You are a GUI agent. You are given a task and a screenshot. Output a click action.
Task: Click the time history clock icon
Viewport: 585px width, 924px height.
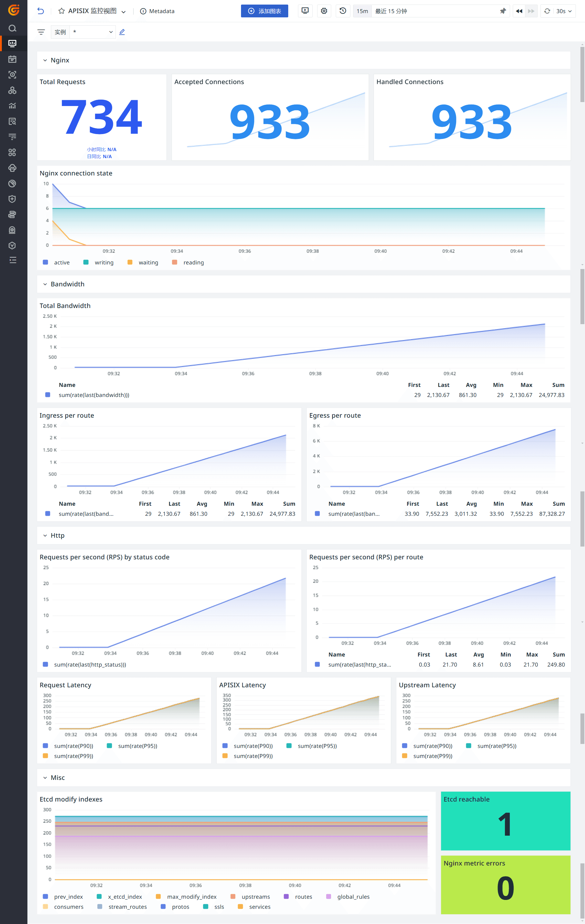(x=343, y=11)
